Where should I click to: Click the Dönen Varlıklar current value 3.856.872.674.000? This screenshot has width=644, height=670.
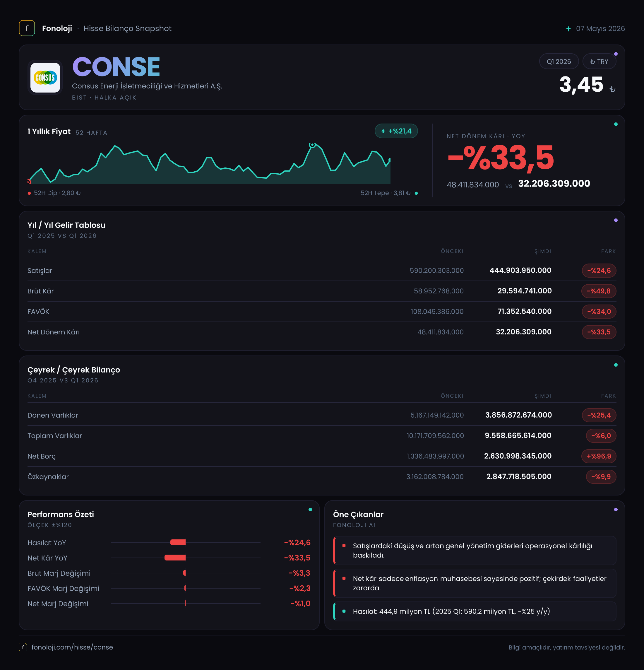(519, 415)
